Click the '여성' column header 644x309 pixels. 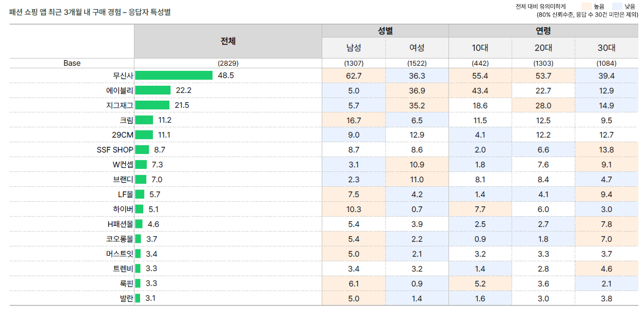(417, 48)
